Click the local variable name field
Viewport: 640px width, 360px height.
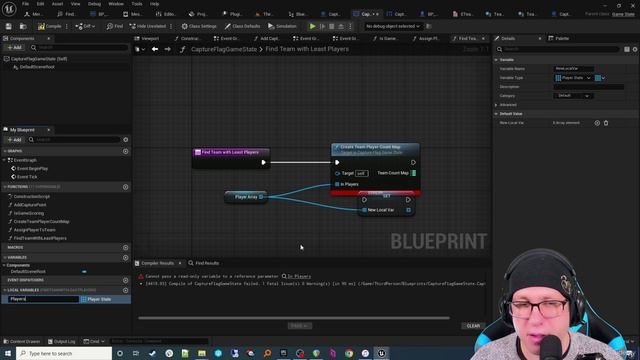(43, 299)
